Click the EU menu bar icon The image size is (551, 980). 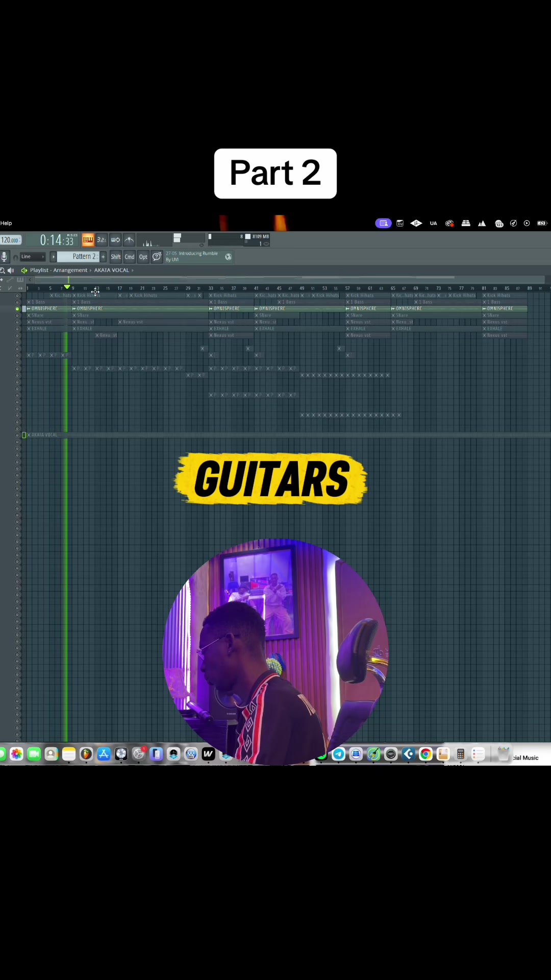click(x=400, y=223)
